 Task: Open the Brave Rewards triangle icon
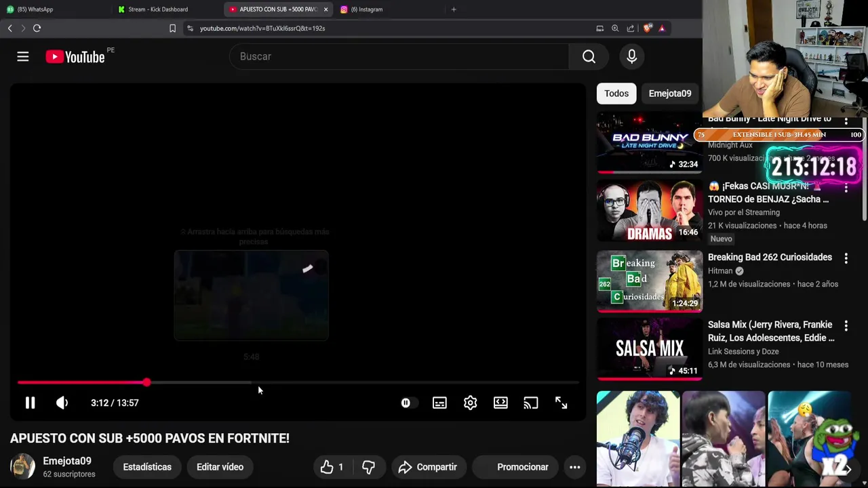(662, 28)
